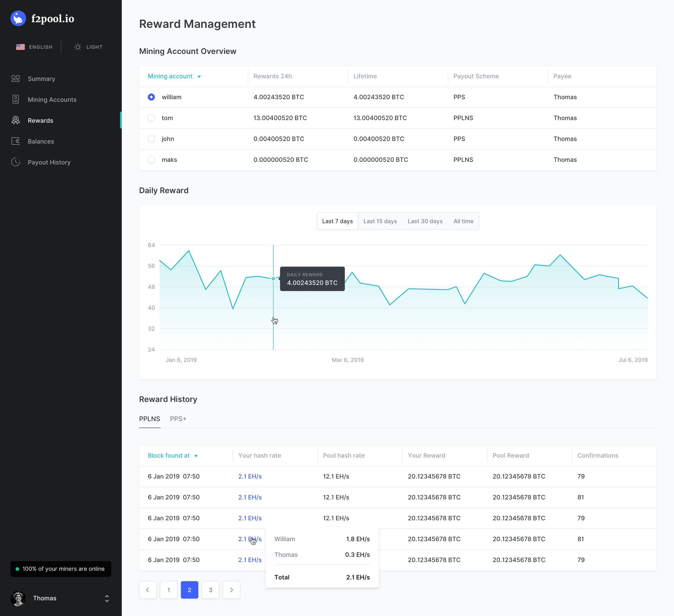Screen dimensions: 674x616
Task: Open the Balances section
Action: click(41, 141)
